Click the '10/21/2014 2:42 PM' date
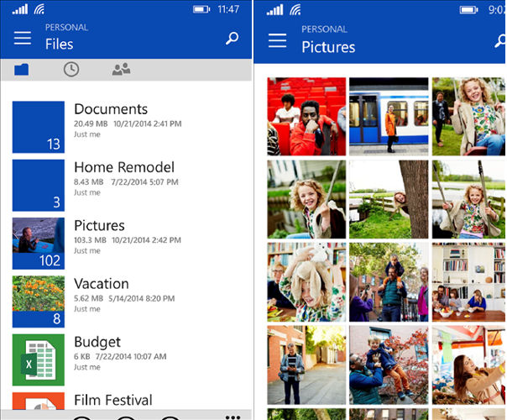 pyautogui.click(x=146, y=240)
